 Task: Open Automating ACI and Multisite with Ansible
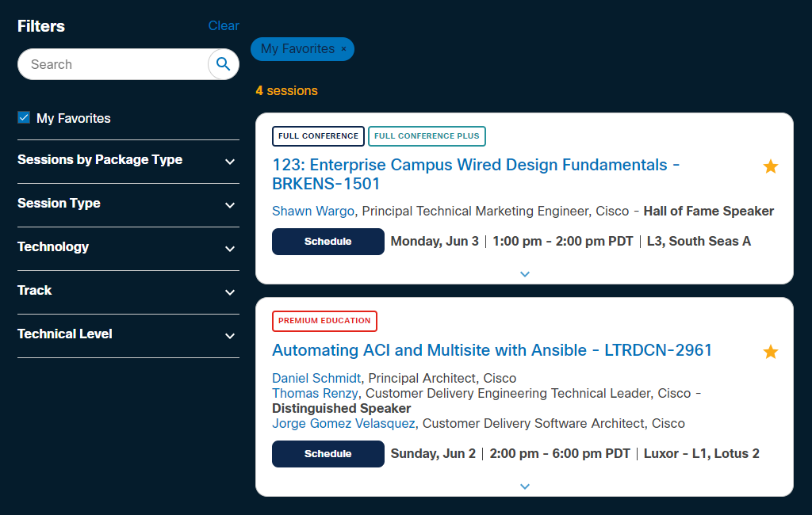pos(492,350)
